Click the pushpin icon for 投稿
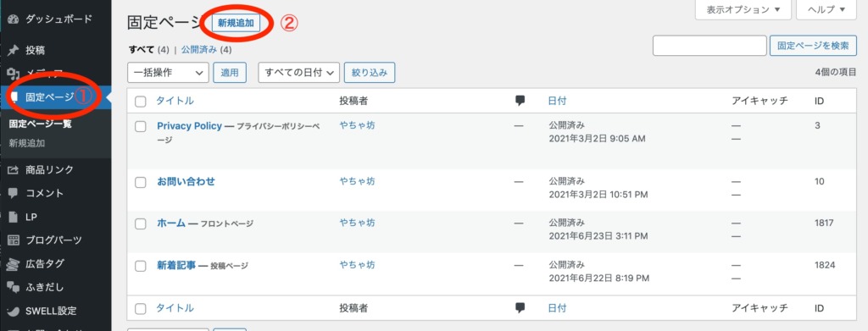Viewport: 868px width, 331px height. point(14,51)
